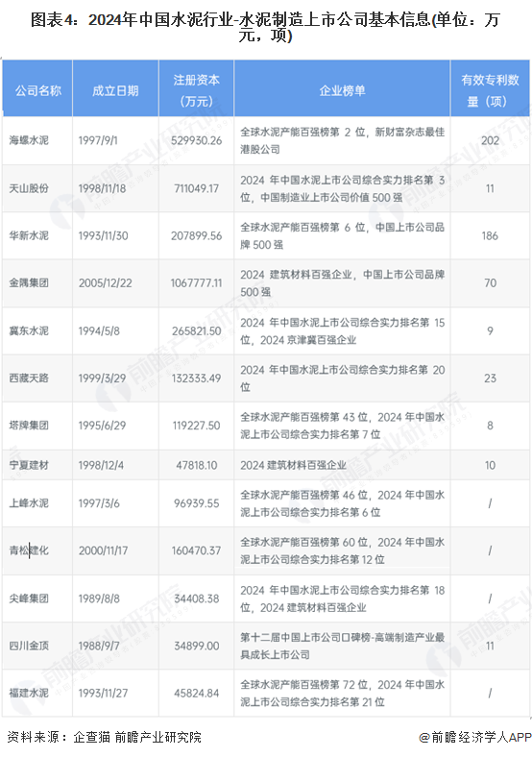The height and width of the screenshot is (757, 532).
Task: Click the chart title 图表4 heading
Action: [265, 27]
